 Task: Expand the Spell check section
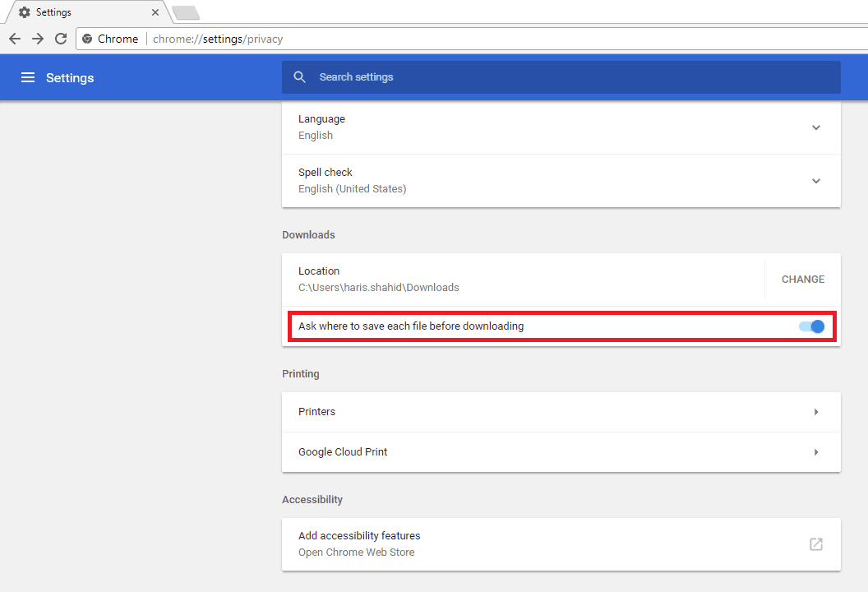pos(816,181)
